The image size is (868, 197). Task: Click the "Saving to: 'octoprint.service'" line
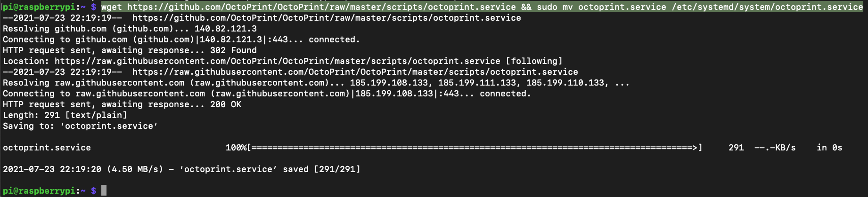[80, 126]
